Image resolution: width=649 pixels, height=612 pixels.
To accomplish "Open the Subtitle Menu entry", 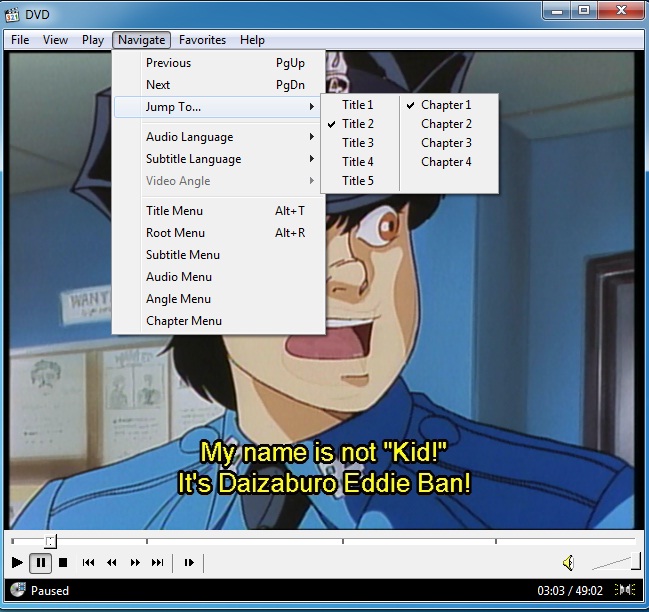I will (218, 255).
